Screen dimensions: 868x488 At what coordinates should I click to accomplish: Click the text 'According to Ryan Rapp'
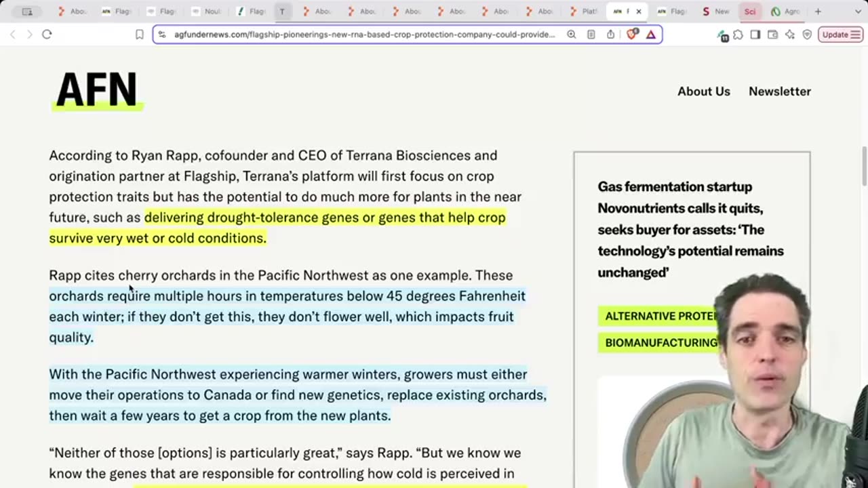tap(124, 155)
